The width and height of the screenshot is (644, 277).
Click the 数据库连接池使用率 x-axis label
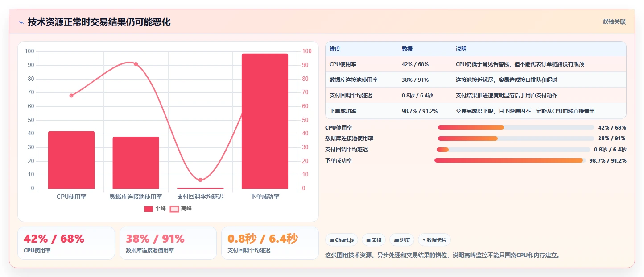[x=136, y=197]
